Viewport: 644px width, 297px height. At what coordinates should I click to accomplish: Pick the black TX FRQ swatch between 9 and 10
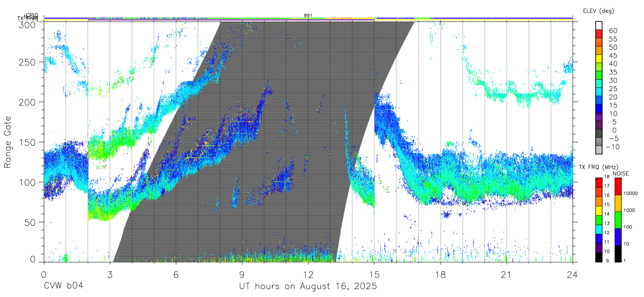tap(599, 257)
